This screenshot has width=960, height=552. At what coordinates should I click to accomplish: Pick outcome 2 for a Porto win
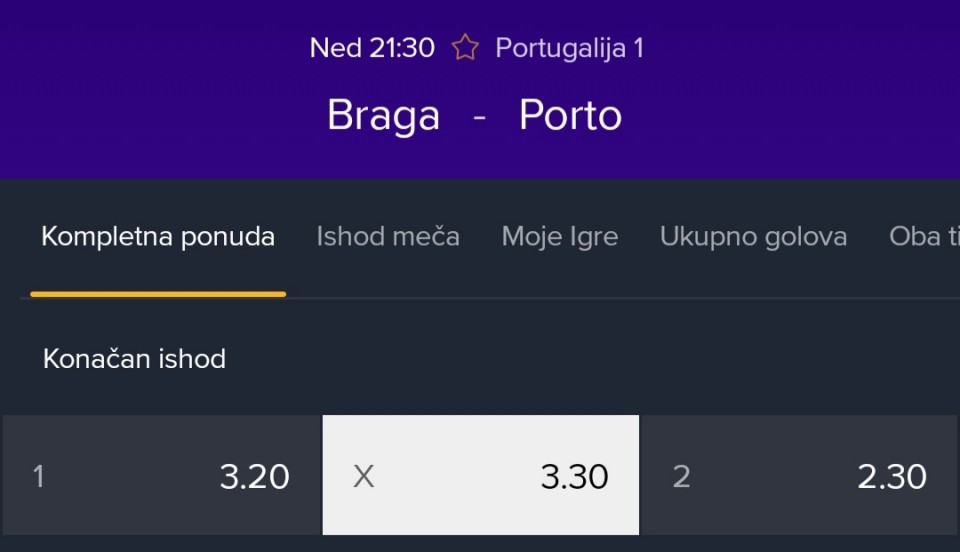[x=798, y=476]
